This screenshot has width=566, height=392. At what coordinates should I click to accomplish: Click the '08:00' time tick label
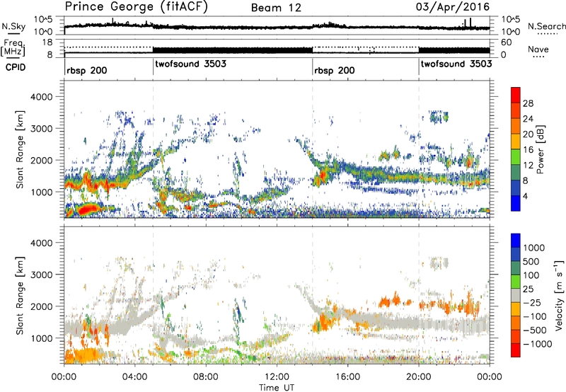tap(206, 377)
